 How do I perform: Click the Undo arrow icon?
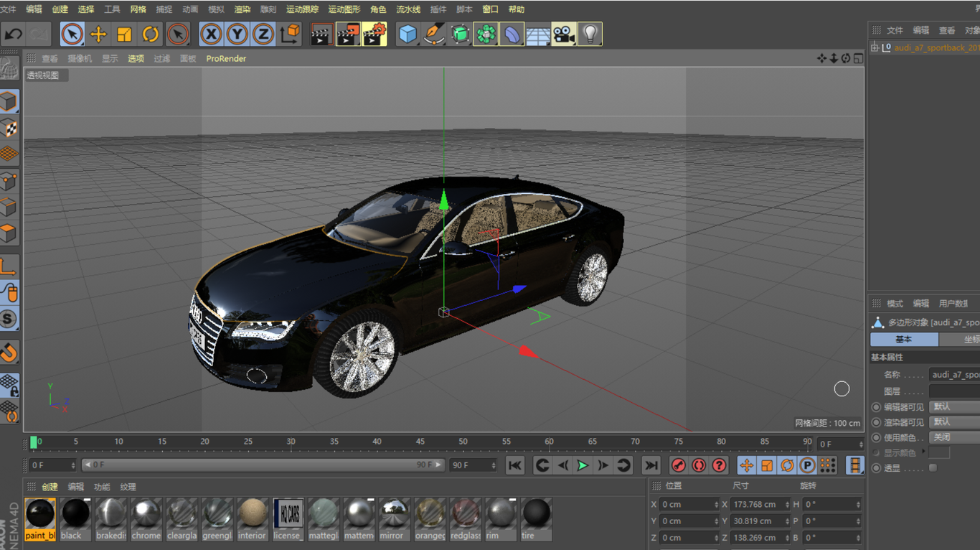14,34
